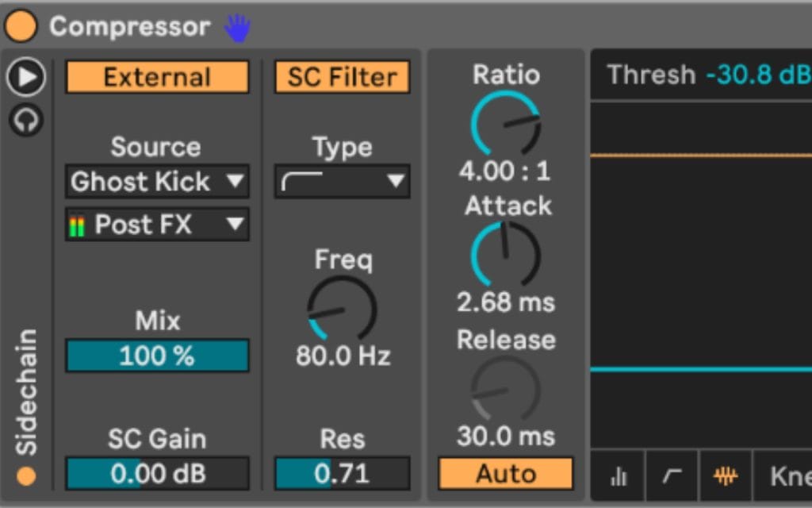Open the Post FX tap point dropdown
The image size is (812, 508).
point(157,225)
